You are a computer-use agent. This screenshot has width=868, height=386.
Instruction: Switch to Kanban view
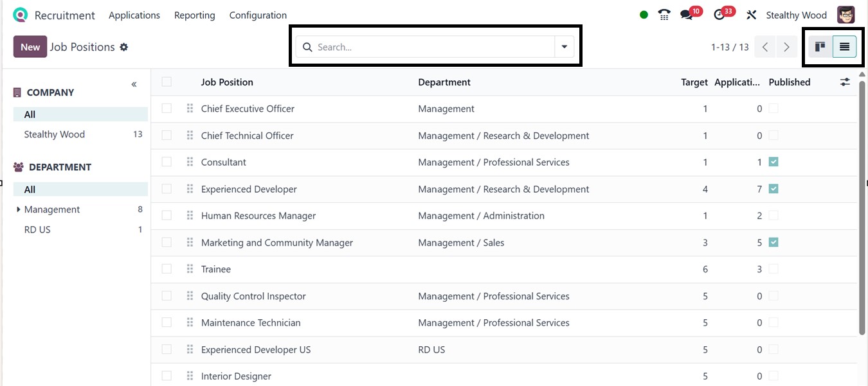820,47
